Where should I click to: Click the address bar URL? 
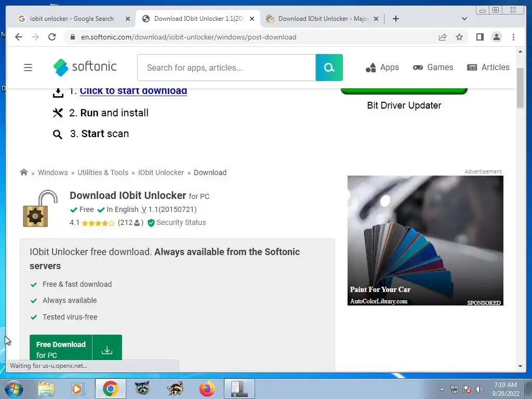(x=188, y=37)
